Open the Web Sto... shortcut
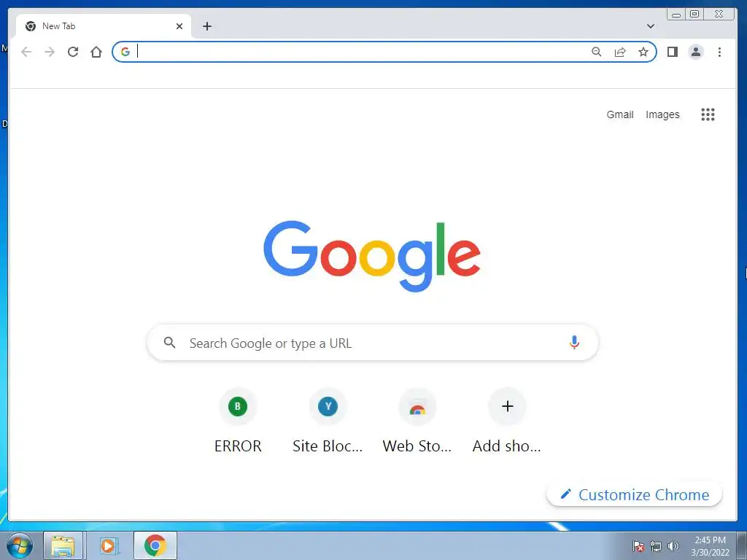This screenshot has height=560, width=747. click(417, 421)
